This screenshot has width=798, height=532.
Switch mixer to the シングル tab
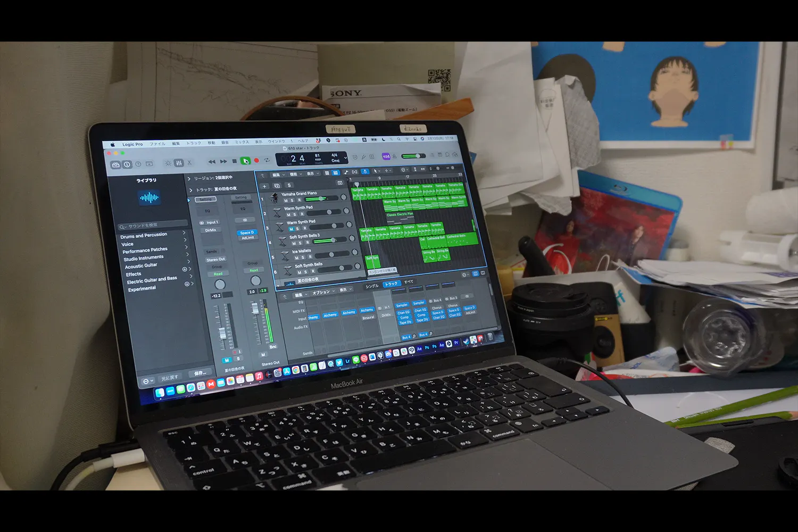372,286
